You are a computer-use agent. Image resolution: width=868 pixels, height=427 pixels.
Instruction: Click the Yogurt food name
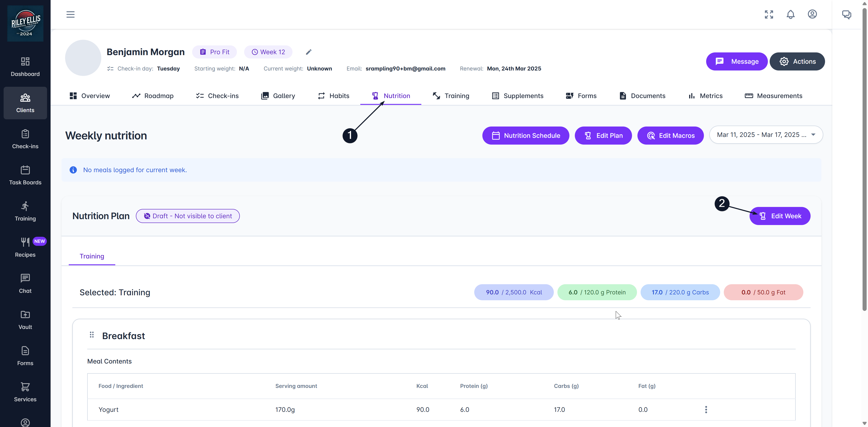click(108, 409)
